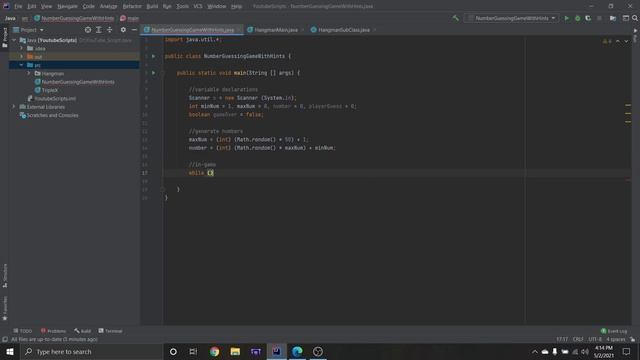The image size is (640, 360).
Task: Click run gutter arrow beside class declaration
Action: pyautogui.click(x=153, y=56)
